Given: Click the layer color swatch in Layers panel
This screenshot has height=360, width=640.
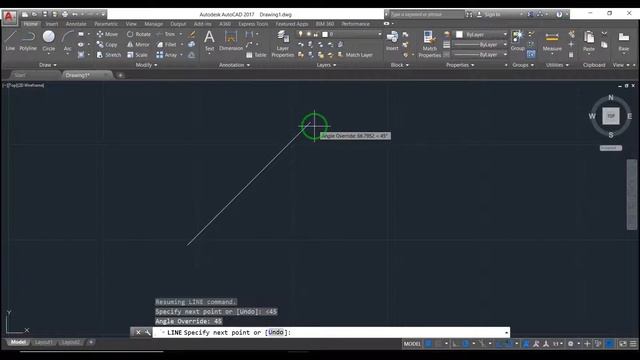Looking at the screenshot, I should pyautogui.click(x=324, y=34).
